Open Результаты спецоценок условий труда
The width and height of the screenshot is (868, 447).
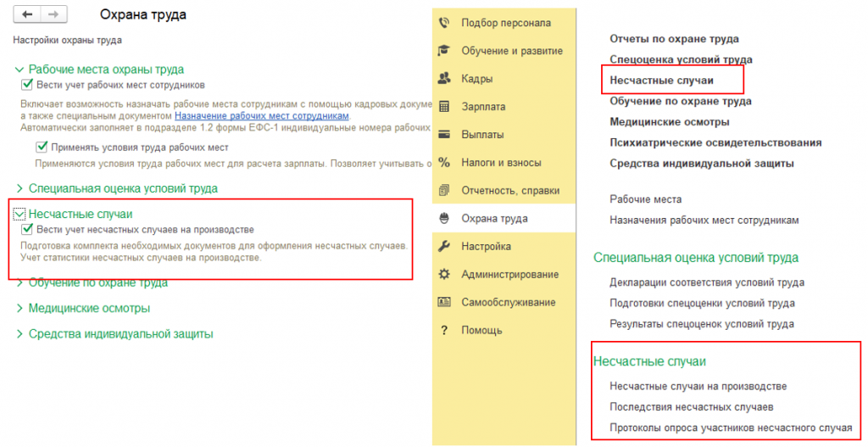pos(701,324)
